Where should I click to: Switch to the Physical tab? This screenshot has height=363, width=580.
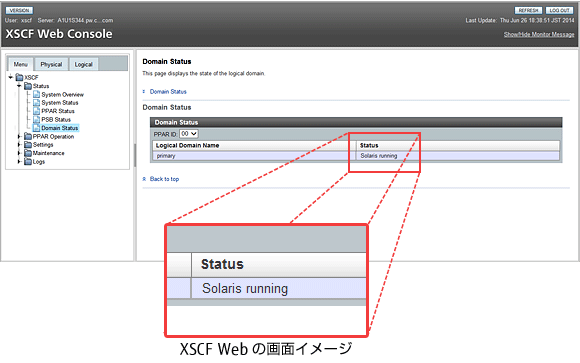coord(51,64)
